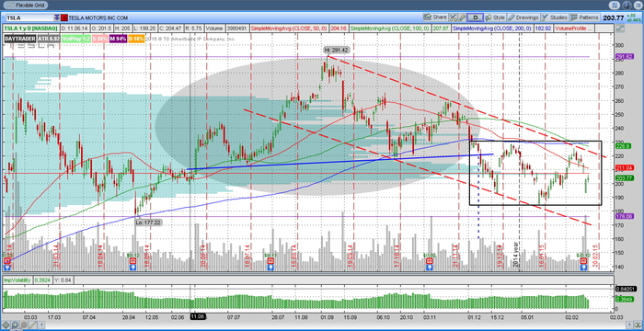Click the 203.77 green last price bubble
The image size is (644, 331).
(x=624, y=177)
